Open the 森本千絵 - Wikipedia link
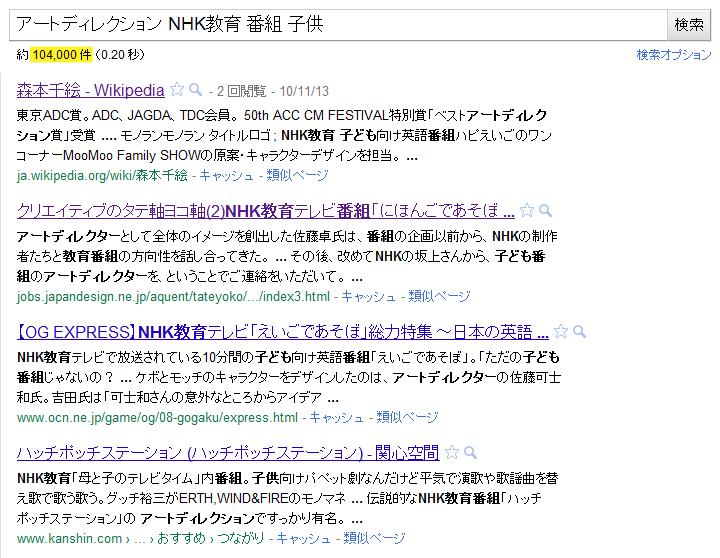The height and width of the screenshot is (558, 720). 90,90
